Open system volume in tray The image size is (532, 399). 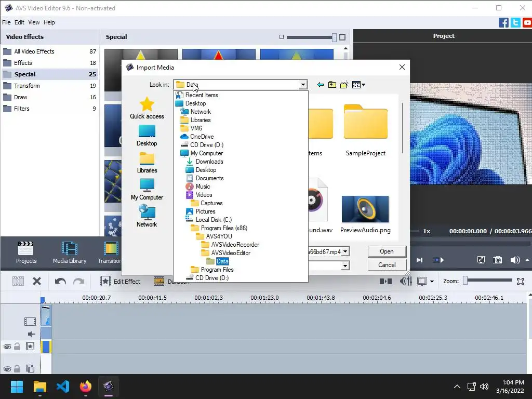484,387
